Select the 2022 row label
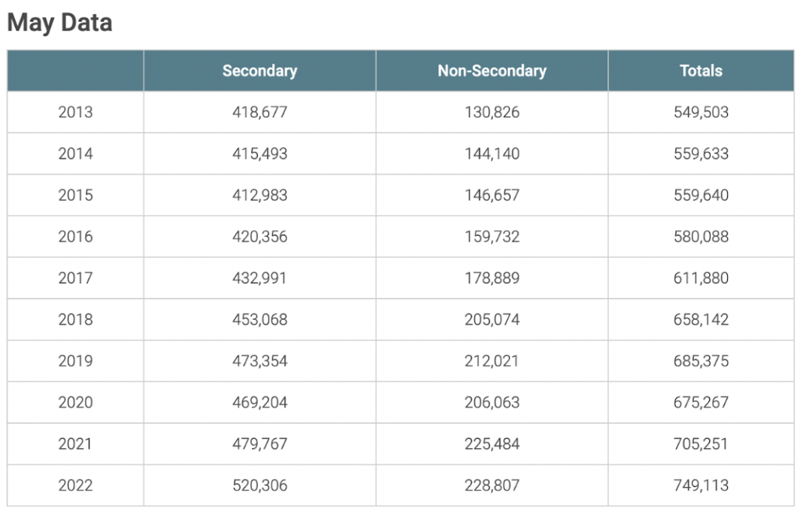Viewport: 812px width, 521px height. click(75, 485)
